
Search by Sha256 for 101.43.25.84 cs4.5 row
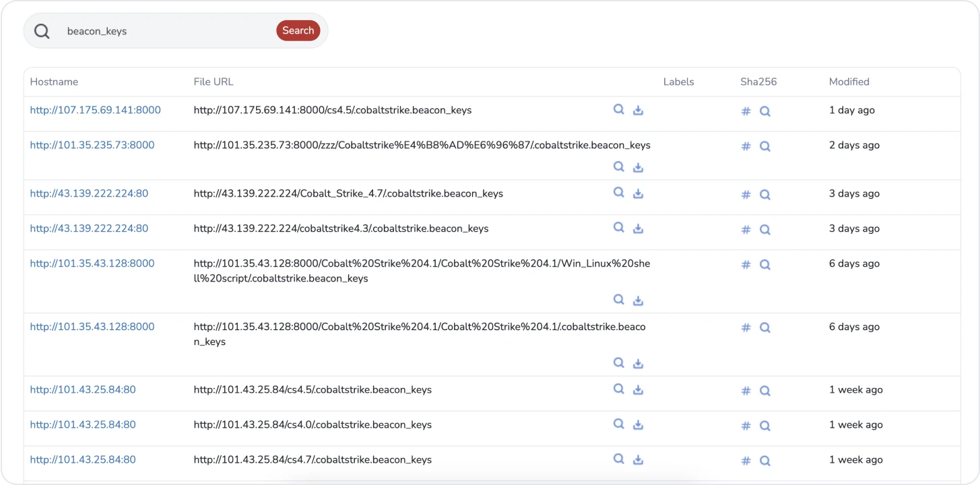click(x=764, y=391)
